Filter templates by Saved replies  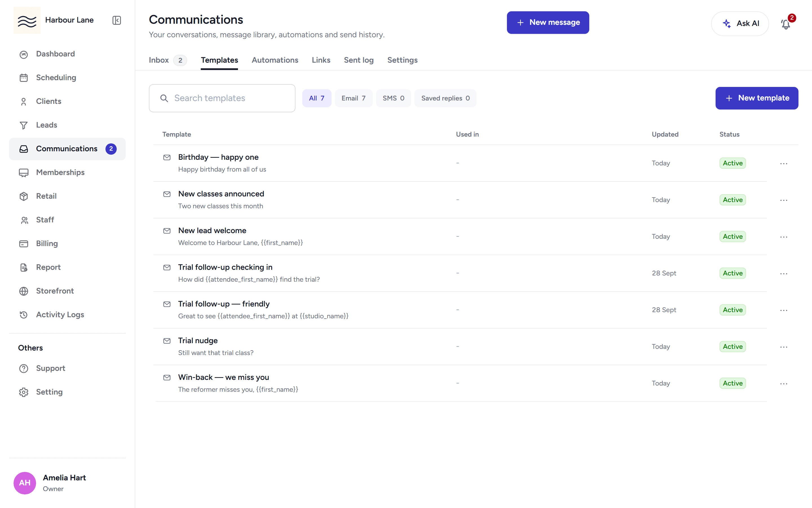(445, 98)
